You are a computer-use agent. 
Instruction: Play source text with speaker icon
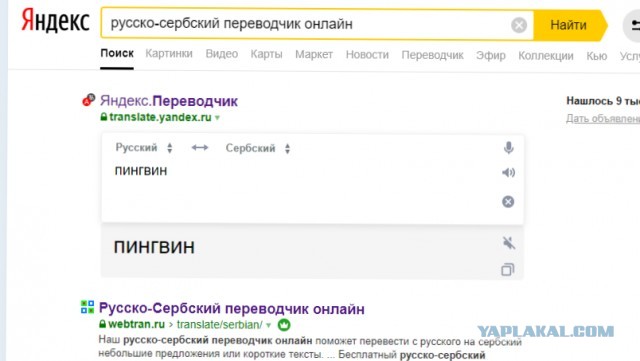click(x=508, y=172)
